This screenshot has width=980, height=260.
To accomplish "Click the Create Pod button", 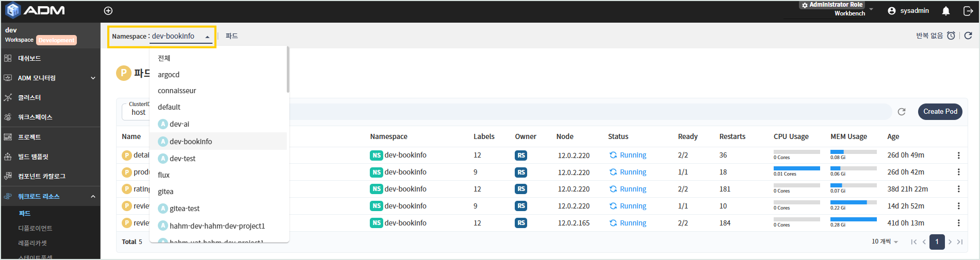I will pyautogui.click(x=940, y=112).
